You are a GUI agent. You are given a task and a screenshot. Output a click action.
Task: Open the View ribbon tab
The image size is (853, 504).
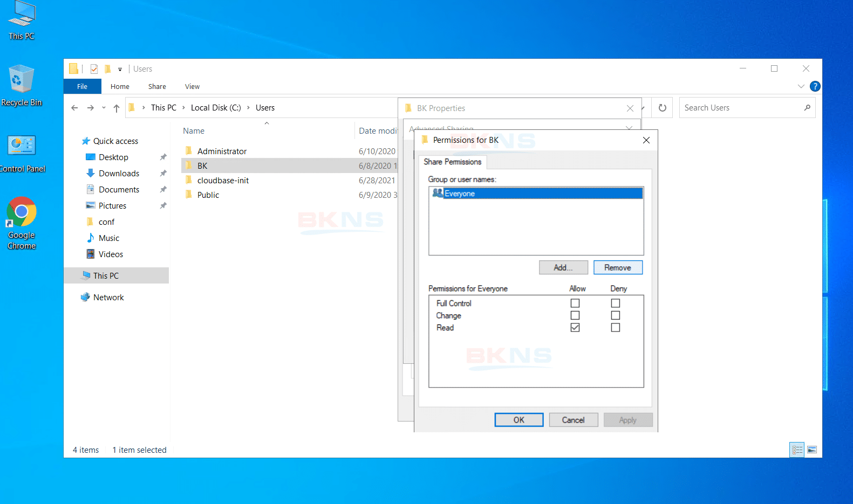(x=192, y=87)
